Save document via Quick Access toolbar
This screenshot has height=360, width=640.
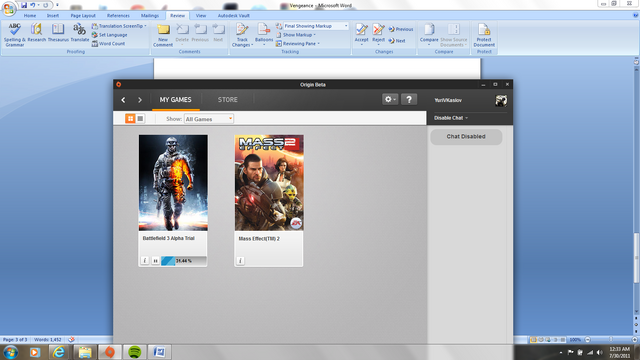(x=24, y=5)
